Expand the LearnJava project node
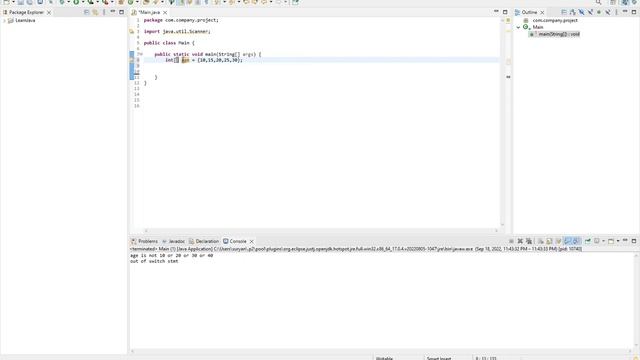 pos(4,20)
